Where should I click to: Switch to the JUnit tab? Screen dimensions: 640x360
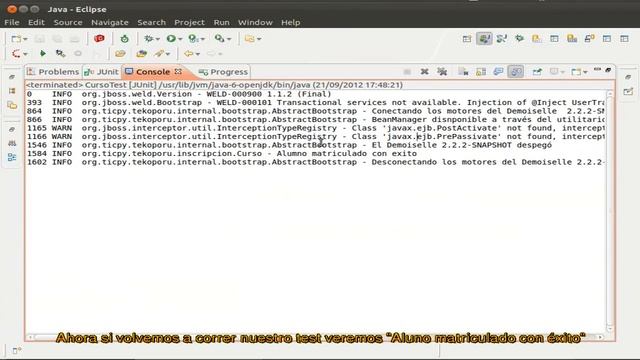coord(102,72)
